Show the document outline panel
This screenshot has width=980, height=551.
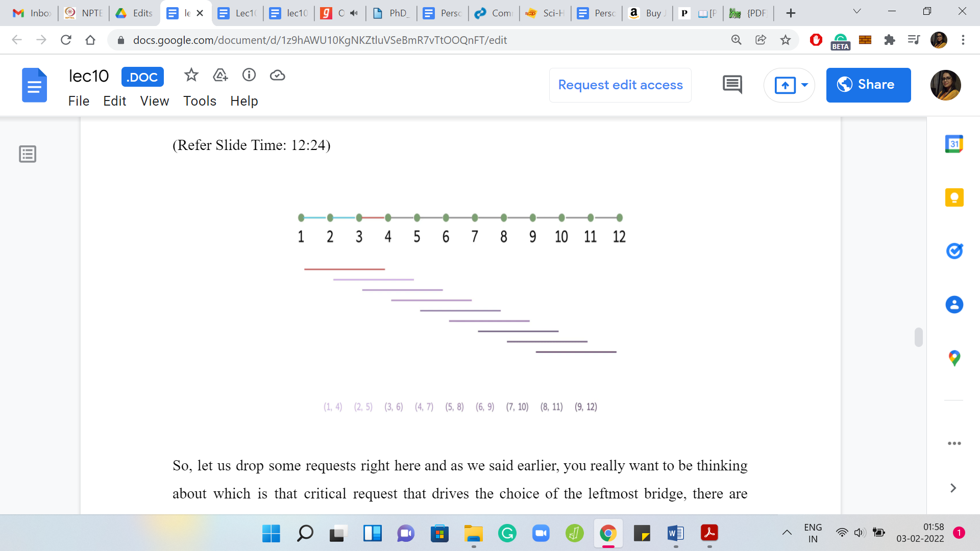[x=28, y=154]
